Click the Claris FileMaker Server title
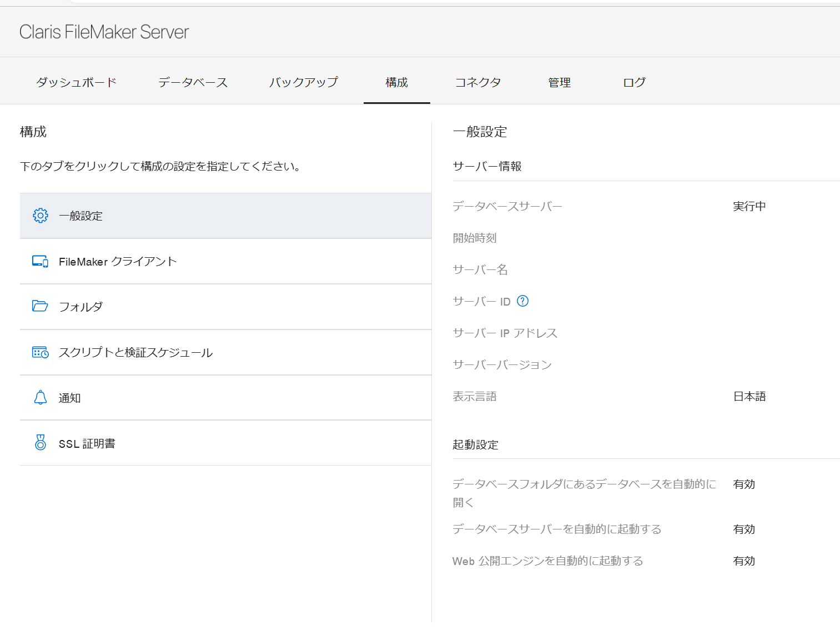The height and width of the screenshot is (640, 840). (104, 32)
